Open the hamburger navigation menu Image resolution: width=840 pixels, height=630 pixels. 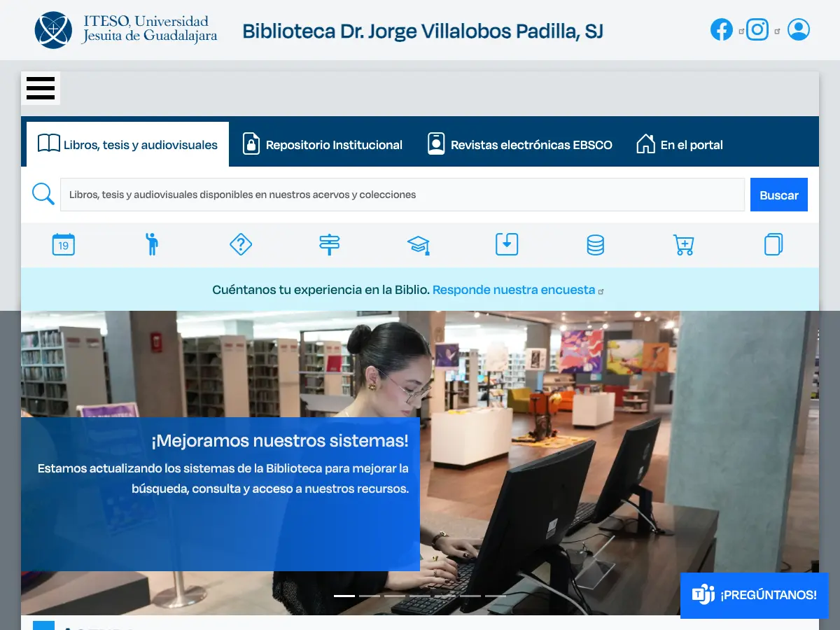point(41,88)
